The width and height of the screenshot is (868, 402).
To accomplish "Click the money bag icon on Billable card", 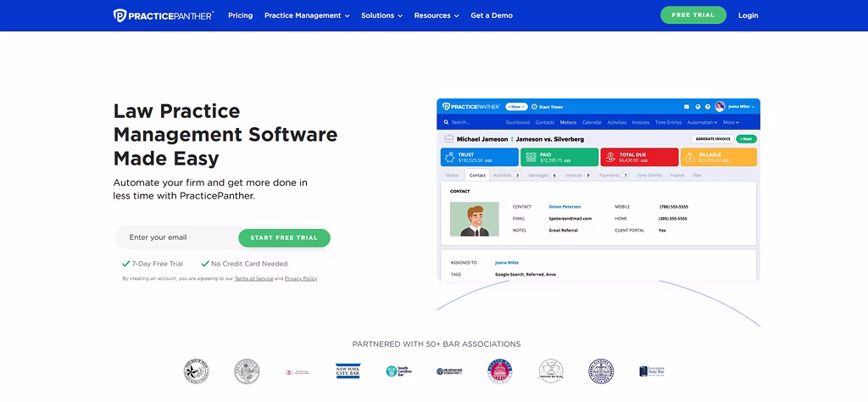I will 690,157.
